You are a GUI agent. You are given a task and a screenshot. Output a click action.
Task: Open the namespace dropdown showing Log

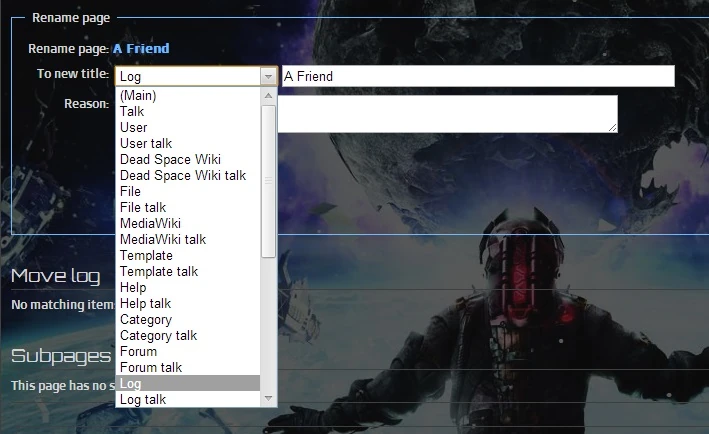click(196, 76)
